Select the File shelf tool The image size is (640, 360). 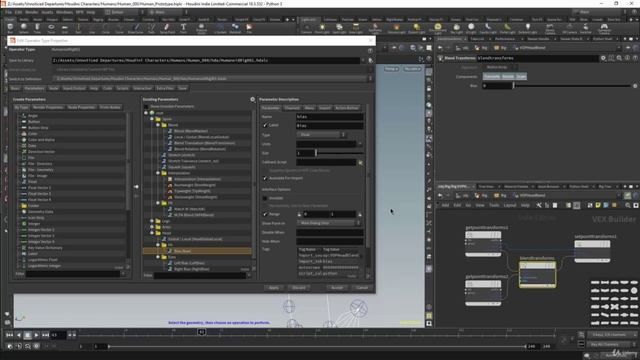[x=249, y=28]
